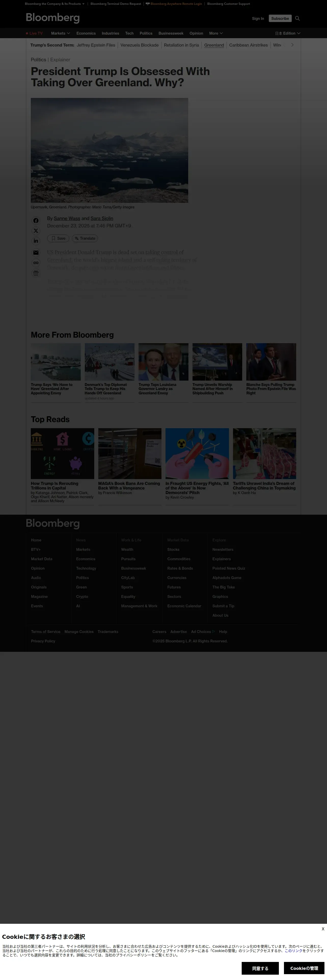Share article on X
The width and height of the screenshot is (327, 980).
click(x=36, y=230)
